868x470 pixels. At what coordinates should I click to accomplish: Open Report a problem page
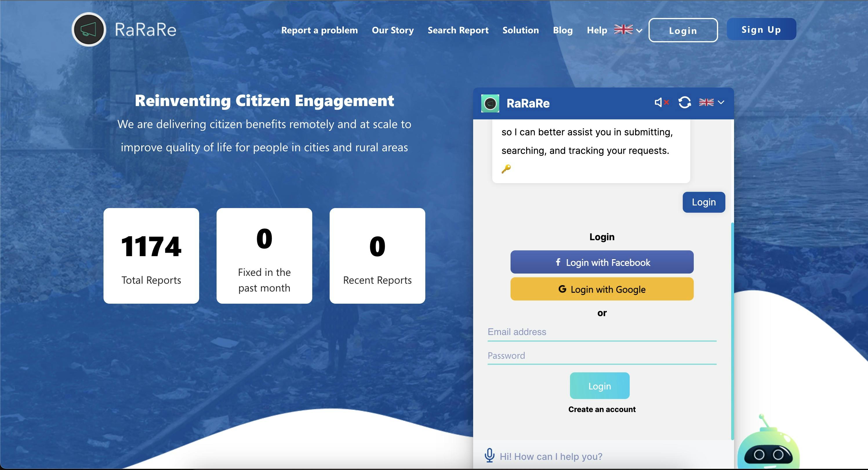(x=319, y=30)
